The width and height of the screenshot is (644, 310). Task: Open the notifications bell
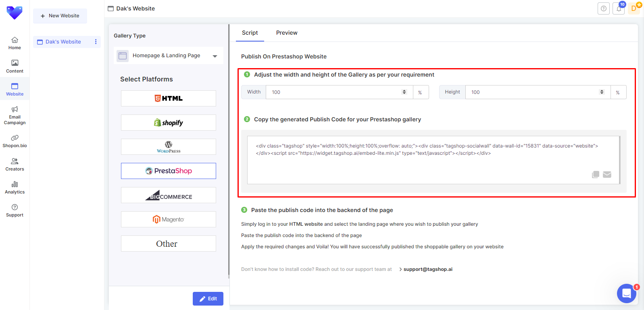619,8
